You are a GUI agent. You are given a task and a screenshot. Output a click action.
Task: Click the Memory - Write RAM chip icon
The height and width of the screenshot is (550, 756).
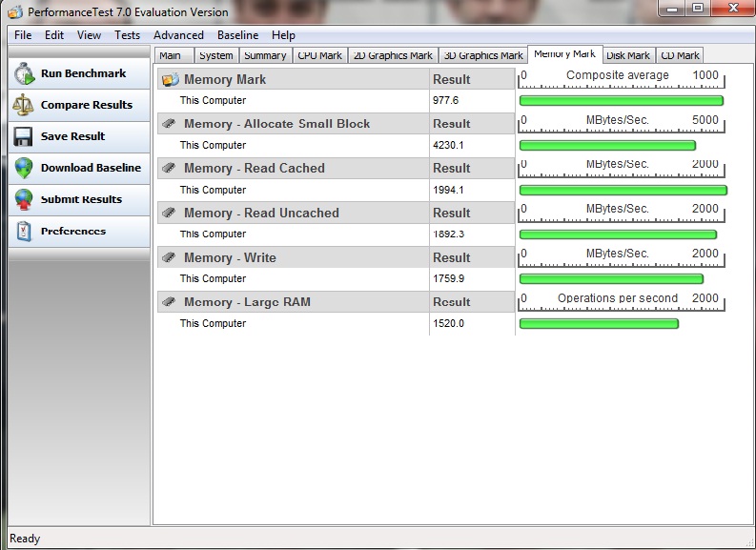170,257
